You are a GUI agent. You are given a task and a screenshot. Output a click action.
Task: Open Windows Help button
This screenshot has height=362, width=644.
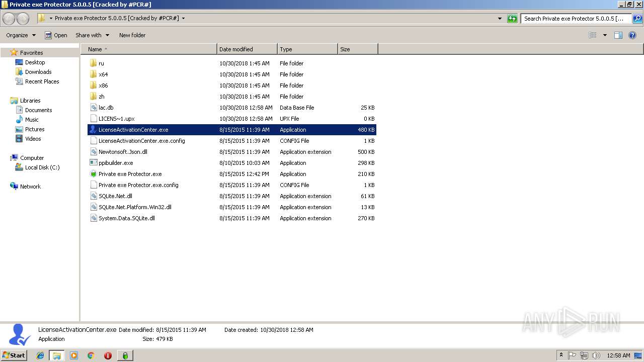click(632, 35)
